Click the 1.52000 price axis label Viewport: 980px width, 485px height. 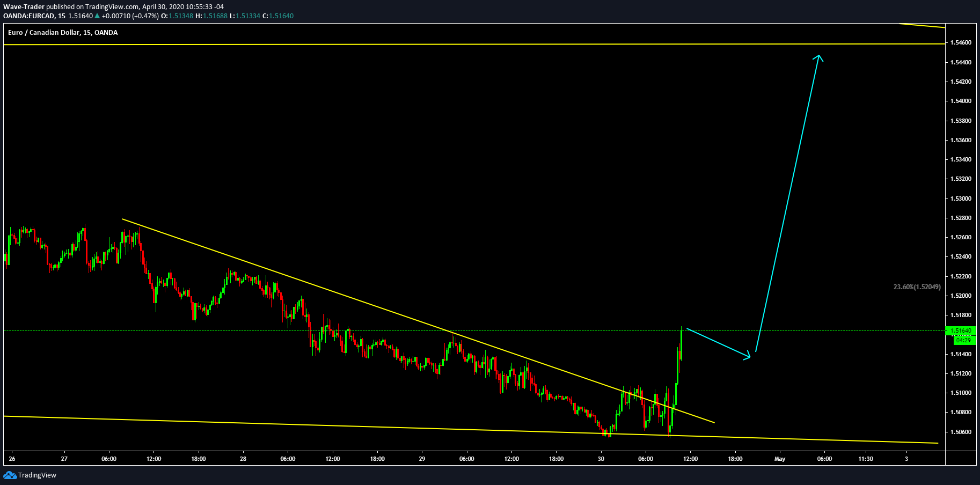pos(961,296)
